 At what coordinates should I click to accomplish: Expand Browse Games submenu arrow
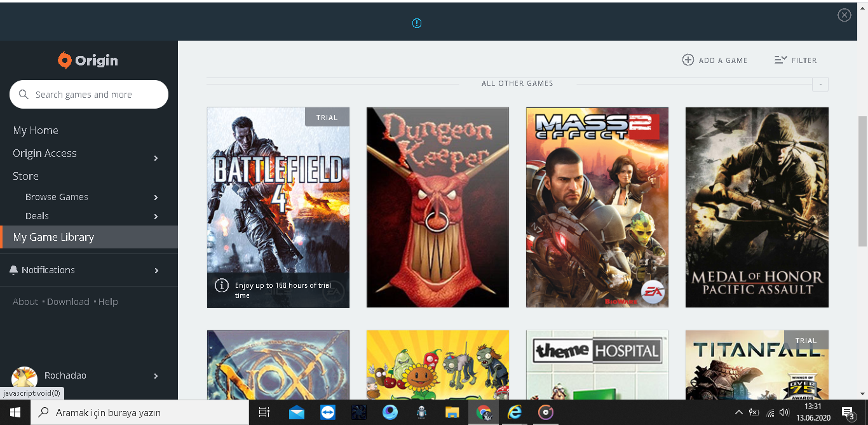(x=156, y=198)
